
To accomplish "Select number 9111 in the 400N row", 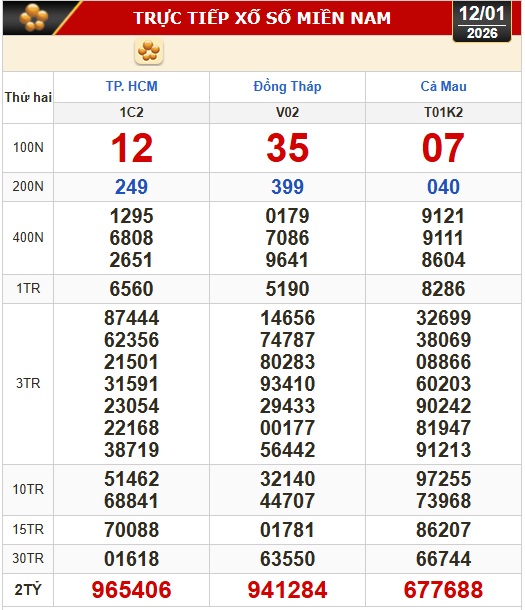I will coord(443,238).
